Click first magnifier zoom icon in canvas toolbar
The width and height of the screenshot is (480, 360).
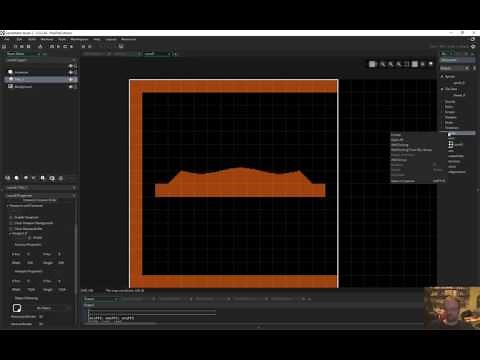(x=383, y=64)
